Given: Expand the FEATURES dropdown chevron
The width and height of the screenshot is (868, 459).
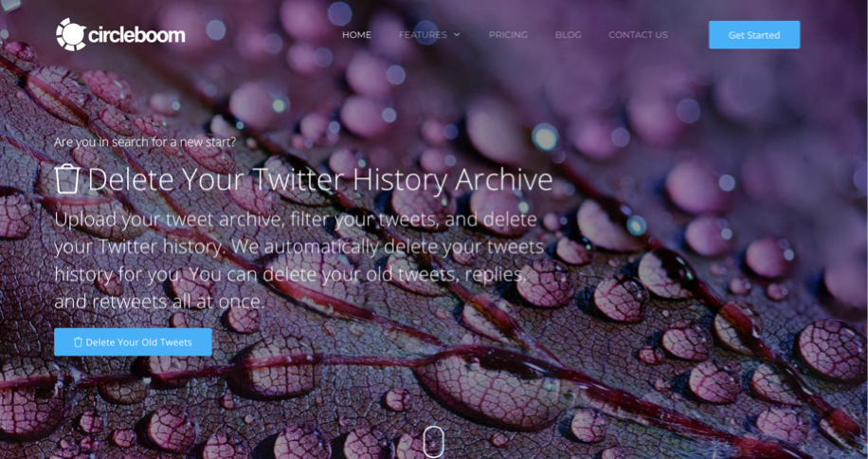Looking at the screenshot, I should click(457, 34).
